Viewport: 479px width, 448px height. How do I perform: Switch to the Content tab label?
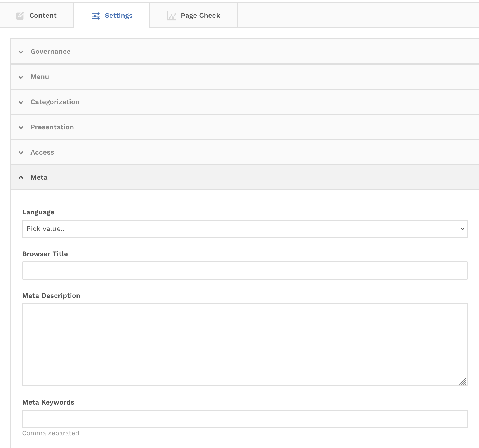pyautogui.click(x=43, y=16)
